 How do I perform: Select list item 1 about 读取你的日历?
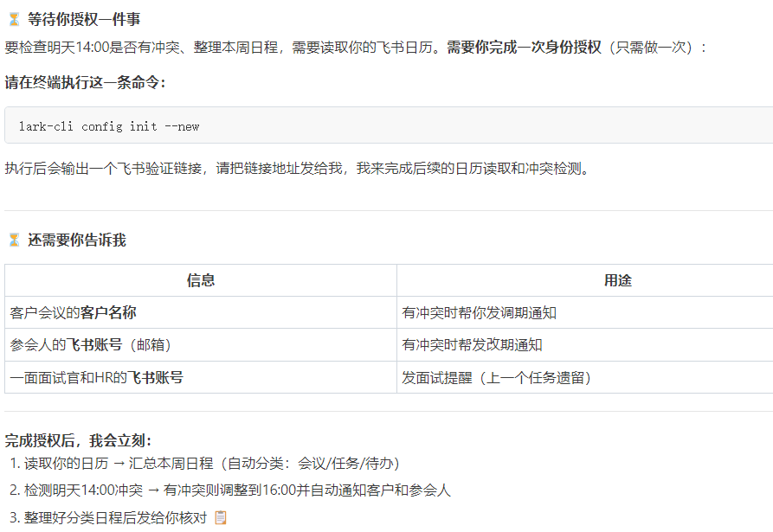[199, 463]
